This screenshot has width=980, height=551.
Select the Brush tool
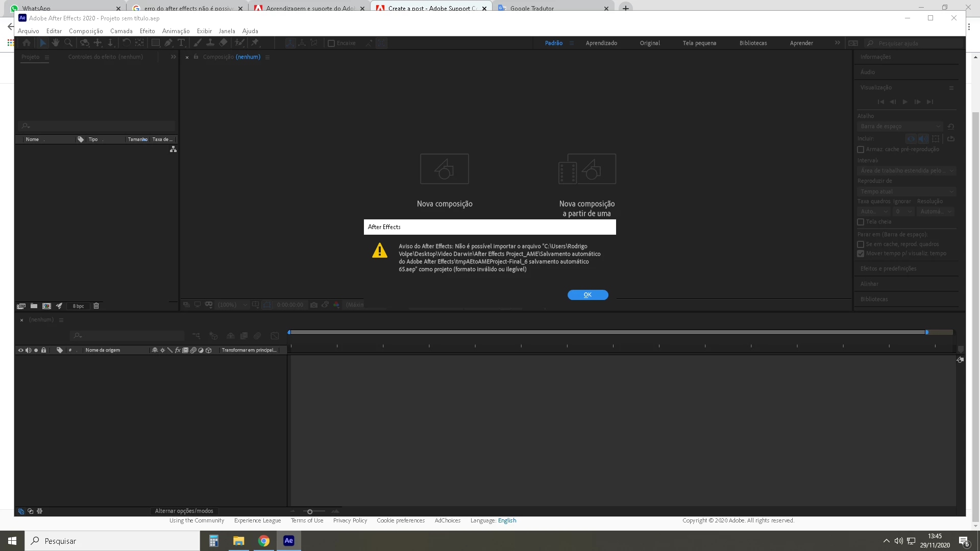click(x=198, y=43)
